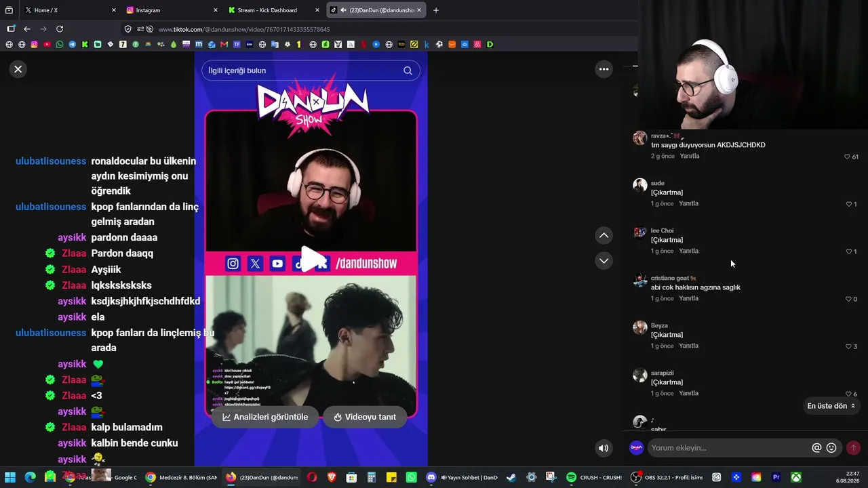Insert a mention with the @ icon

(x=816, y=448)
